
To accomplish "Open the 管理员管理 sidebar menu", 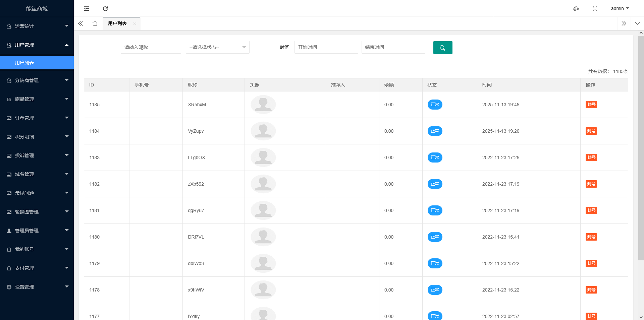I will [x=37, y=231].
